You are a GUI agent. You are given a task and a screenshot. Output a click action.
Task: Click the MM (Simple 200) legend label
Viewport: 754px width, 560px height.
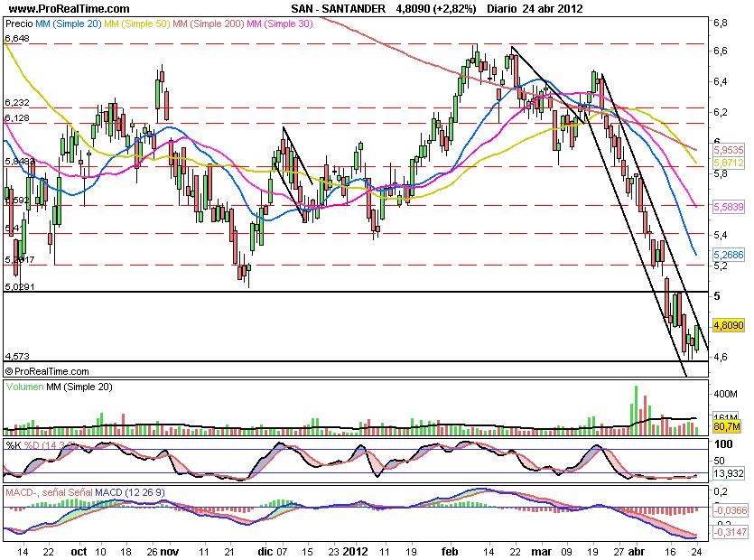pyautogui.click(x=209, y=24)
